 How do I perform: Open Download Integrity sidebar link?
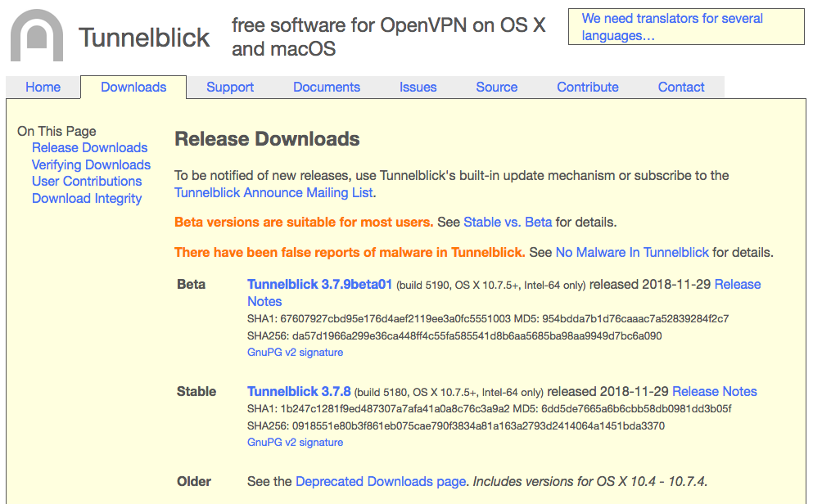87,199
